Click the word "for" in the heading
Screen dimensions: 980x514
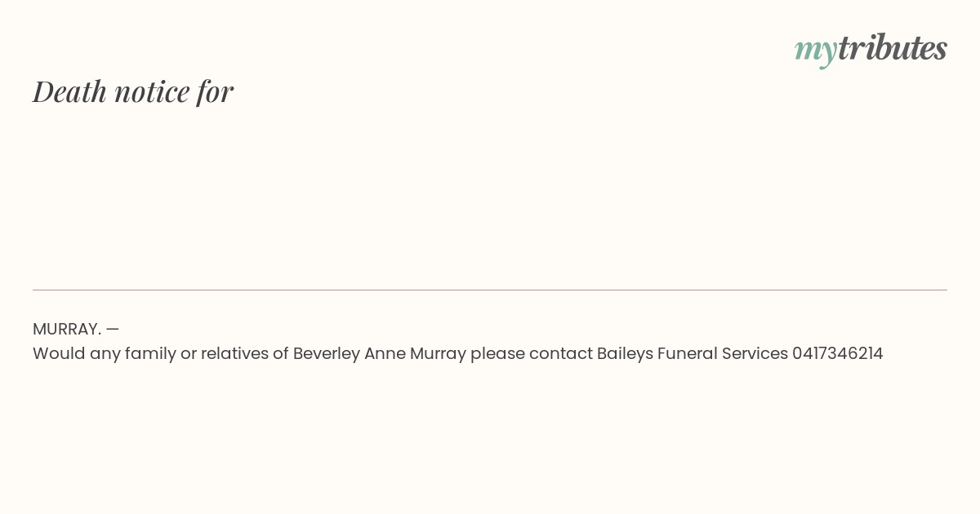(x=215, y=92)
